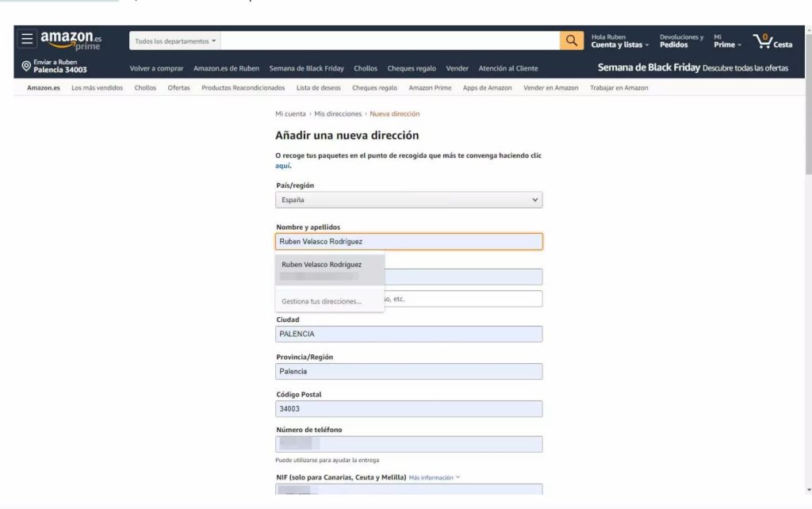Screen dimensions: 812x509
Task: Expand Más información next to NIF
Action: point(434,477)
